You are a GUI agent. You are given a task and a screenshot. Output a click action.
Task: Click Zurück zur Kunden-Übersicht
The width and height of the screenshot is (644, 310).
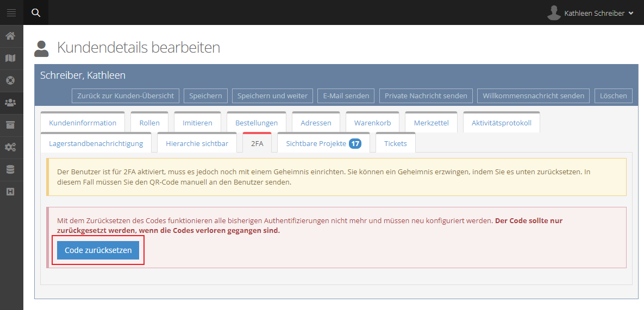[126, 96]
